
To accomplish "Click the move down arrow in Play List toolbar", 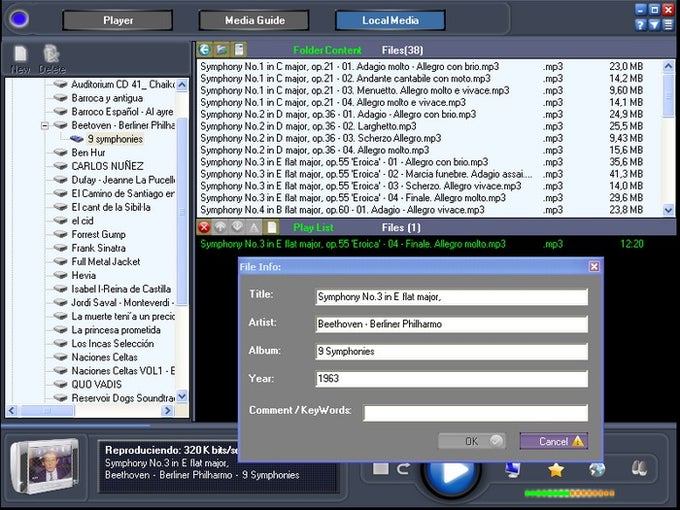I will pos(237,227).
